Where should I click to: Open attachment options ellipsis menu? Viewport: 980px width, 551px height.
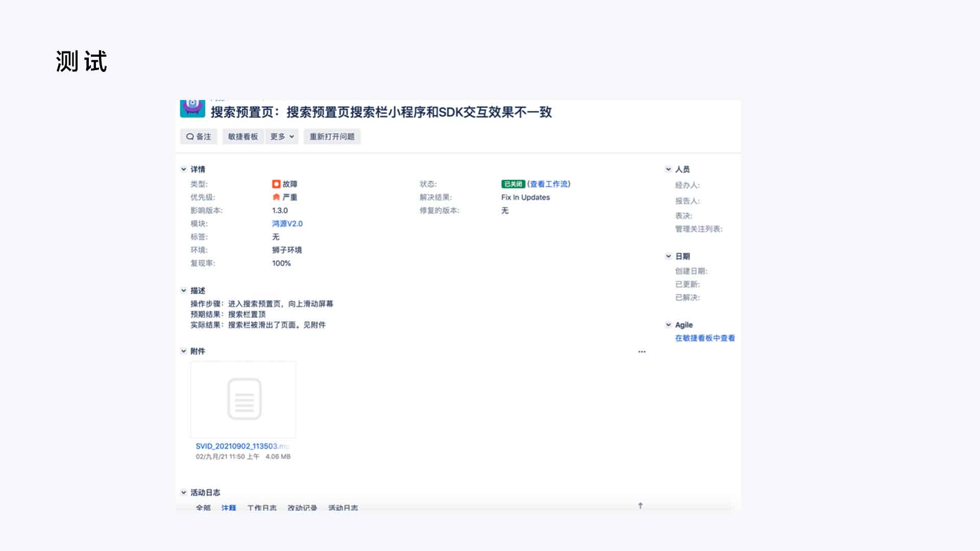642,352
